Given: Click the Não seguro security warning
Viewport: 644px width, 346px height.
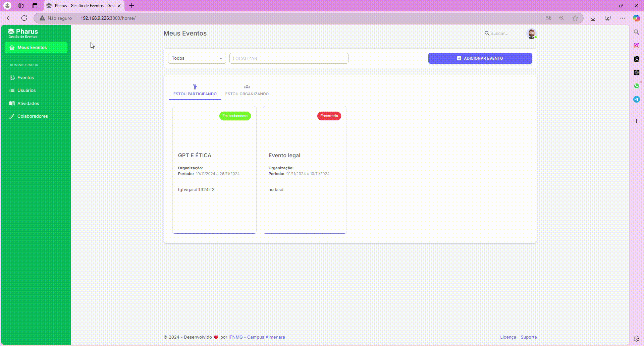Looking at the screenshot, I should point(56,18).
